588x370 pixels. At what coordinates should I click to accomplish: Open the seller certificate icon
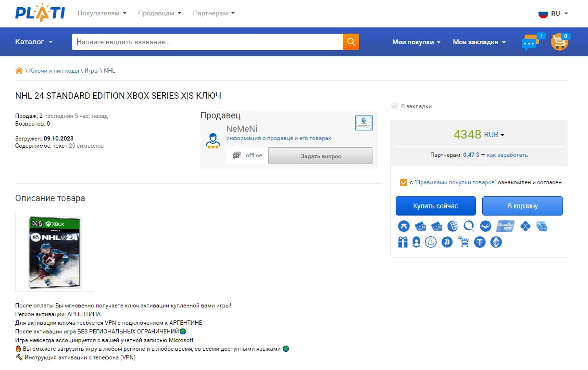tap(364, 123)
